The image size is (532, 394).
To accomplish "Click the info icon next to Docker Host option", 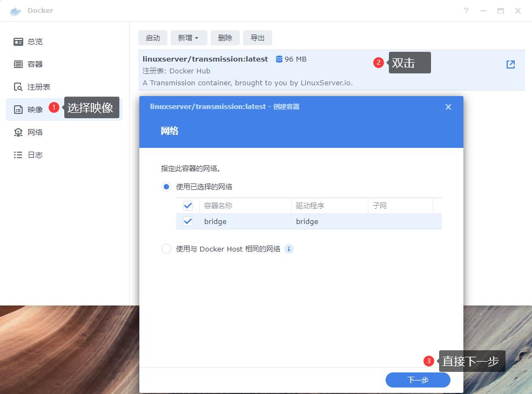I will click(289, 249).
